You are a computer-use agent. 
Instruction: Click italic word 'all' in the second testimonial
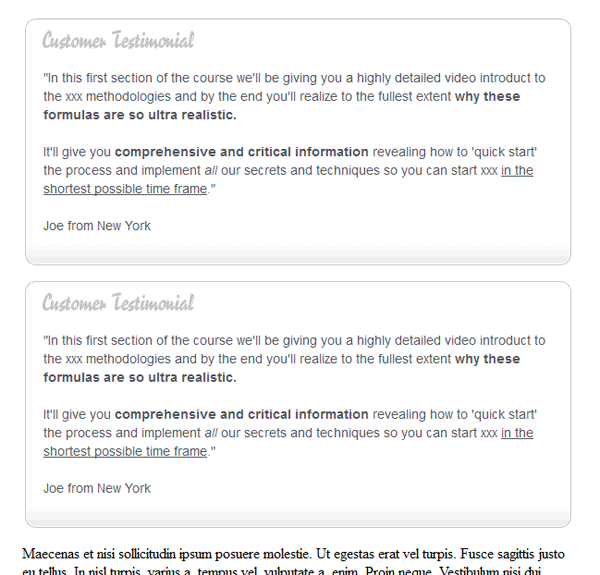pos(211,433)
